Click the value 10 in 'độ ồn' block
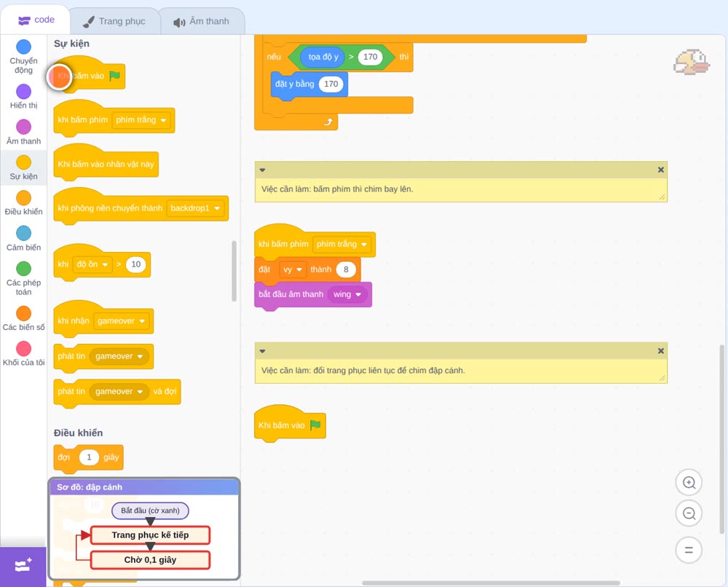 pyautogui.click(x=135, y=264)
